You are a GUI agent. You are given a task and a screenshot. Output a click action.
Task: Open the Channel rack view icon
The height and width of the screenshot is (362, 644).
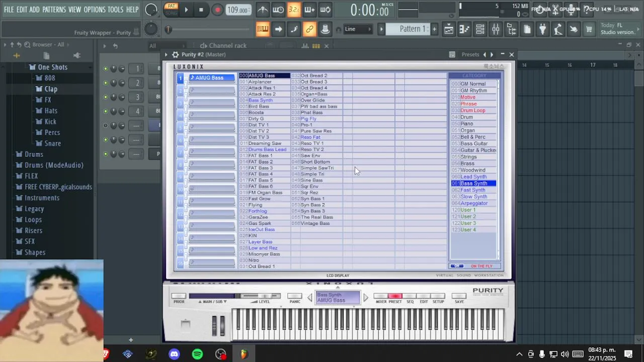tap(480, 29)
